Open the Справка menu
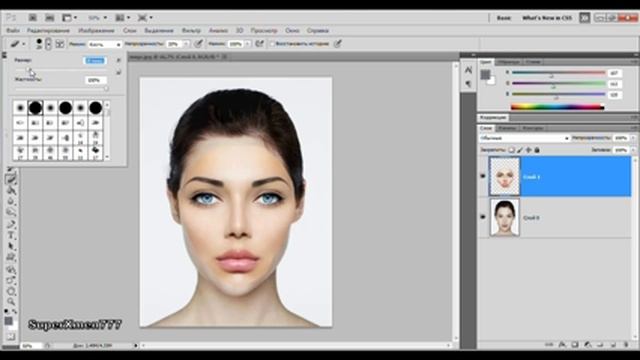The image size is (640, 360). (x=318, y=31)
